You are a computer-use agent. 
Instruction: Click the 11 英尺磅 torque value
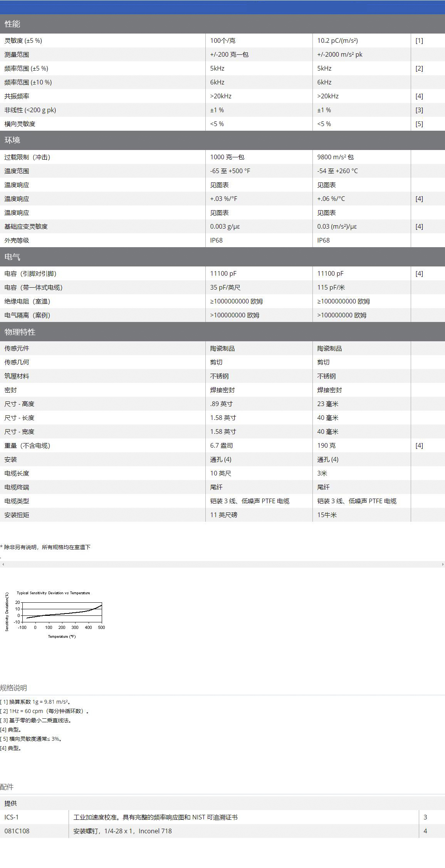point(223,515)
